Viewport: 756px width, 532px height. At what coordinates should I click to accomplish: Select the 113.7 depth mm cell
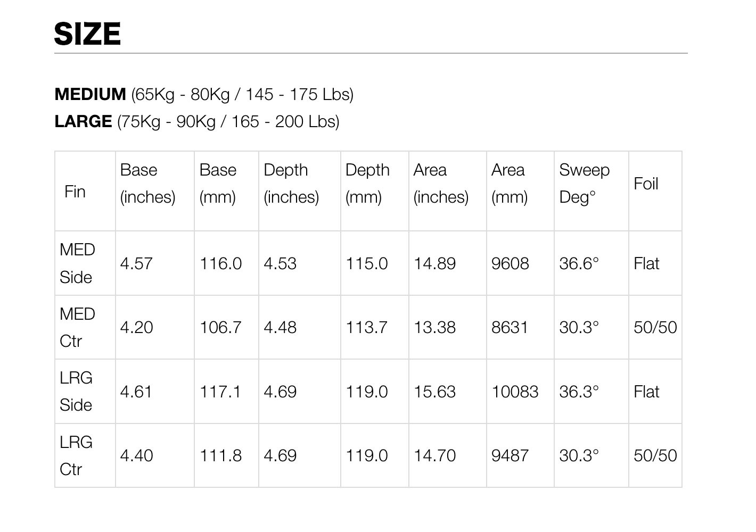(x=366, y=327)
